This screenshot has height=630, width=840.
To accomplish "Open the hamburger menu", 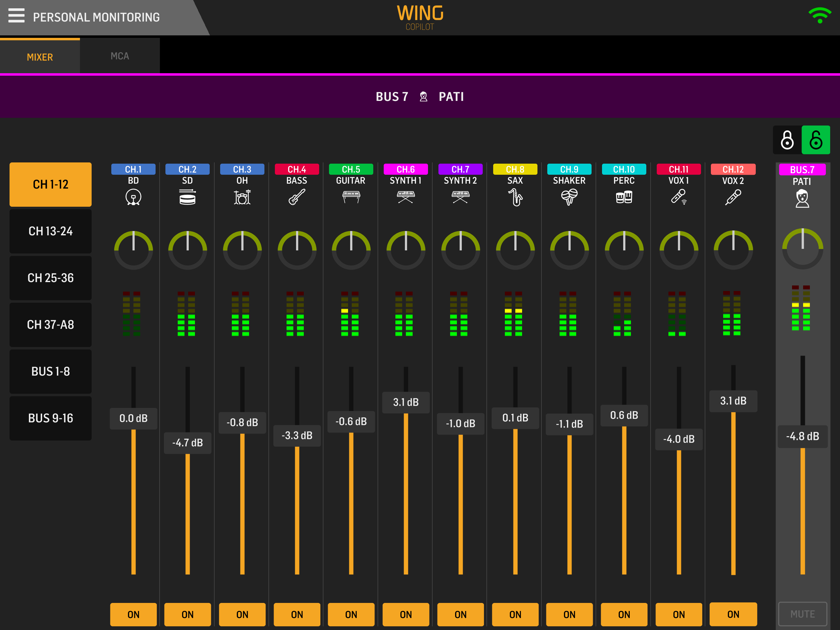I will [16, 16].
